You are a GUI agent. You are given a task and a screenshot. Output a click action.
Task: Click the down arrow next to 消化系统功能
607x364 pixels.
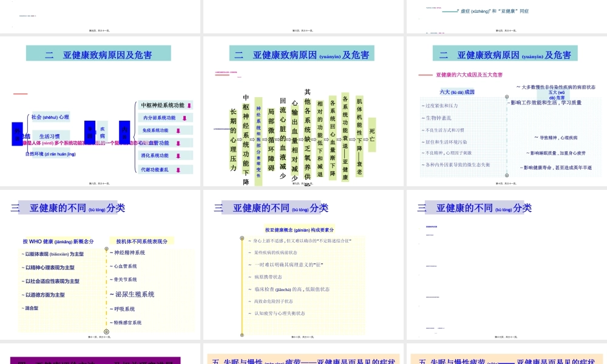coord(178,156)
